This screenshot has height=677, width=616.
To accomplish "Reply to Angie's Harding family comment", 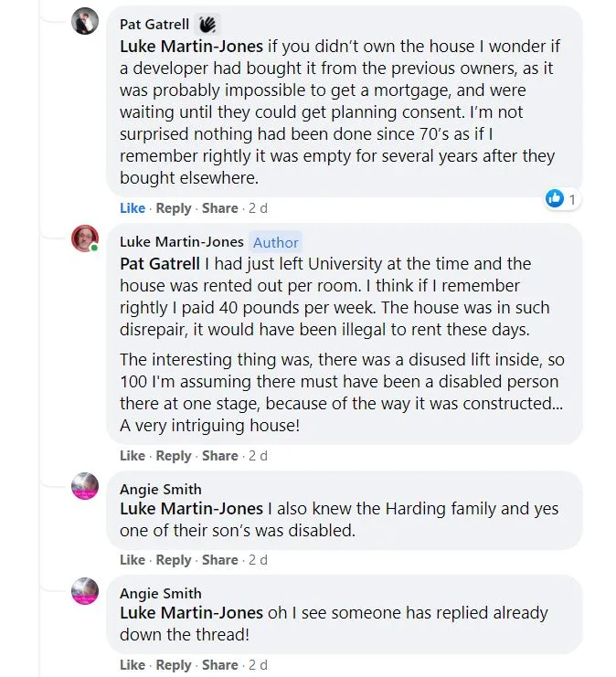I will pos(174,560).
